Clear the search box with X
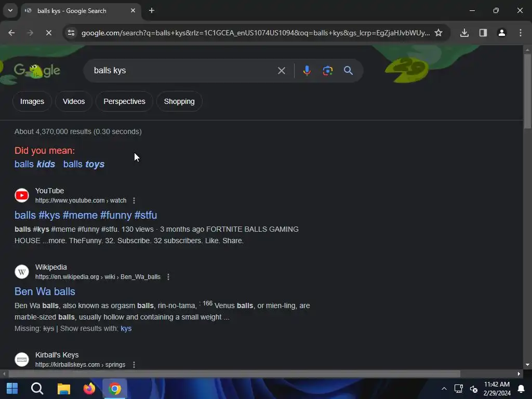 pos(282,71)
